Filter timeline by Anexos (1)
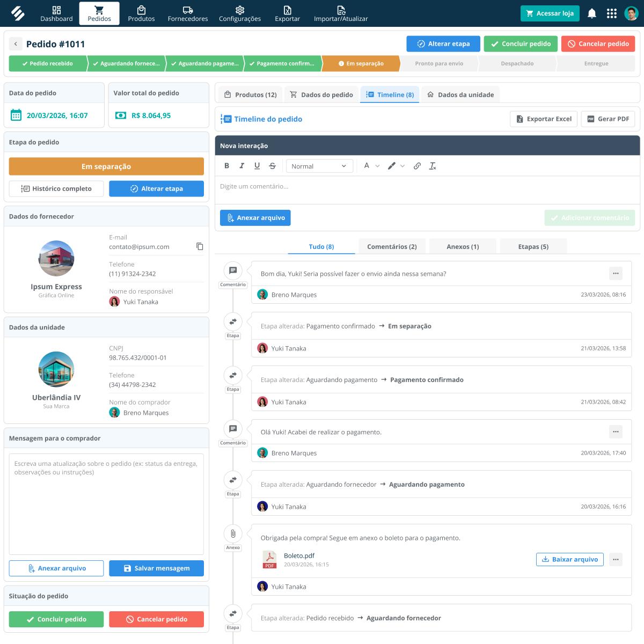Image resolution: width=644 pixels, height=644 pixels. [463, 246]
